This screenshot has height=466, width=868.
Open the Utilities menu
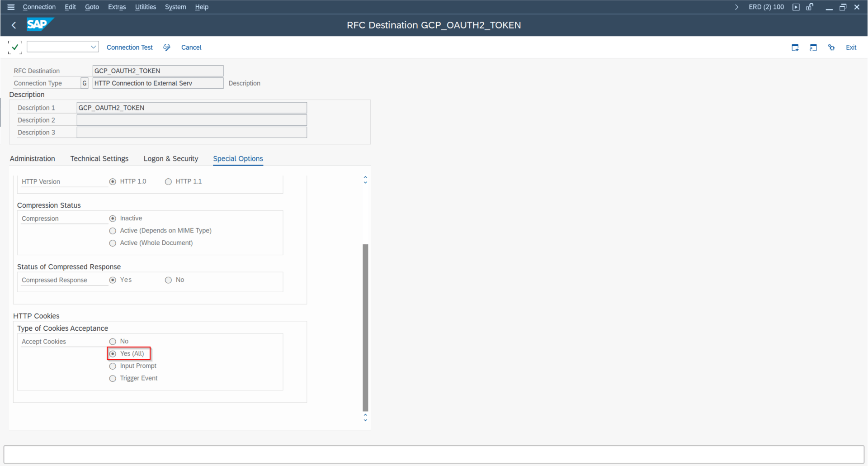[x=145, y=7]
